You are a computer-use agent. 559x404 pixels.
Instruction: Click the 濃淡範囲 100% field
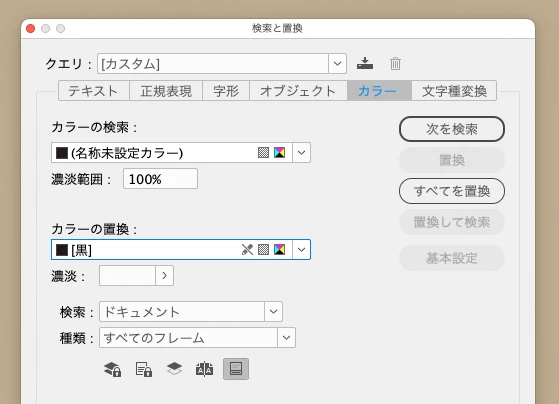click(x=160, y=179)
